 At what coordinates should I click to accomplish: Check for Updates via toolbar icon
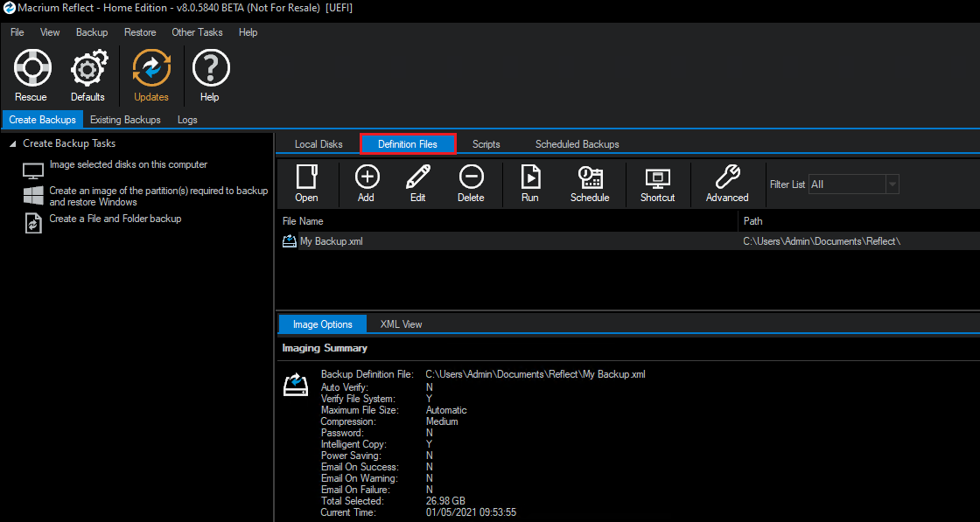coord(151,68)
